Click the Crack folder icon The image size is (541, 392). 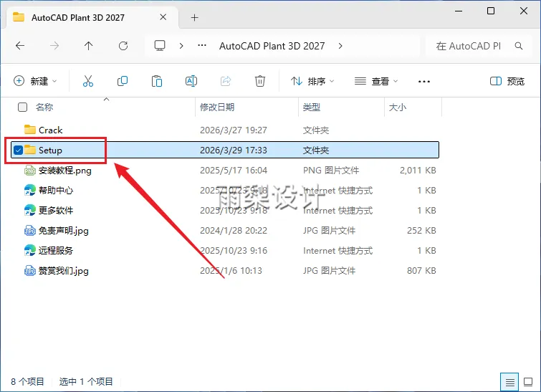[30, 130]
